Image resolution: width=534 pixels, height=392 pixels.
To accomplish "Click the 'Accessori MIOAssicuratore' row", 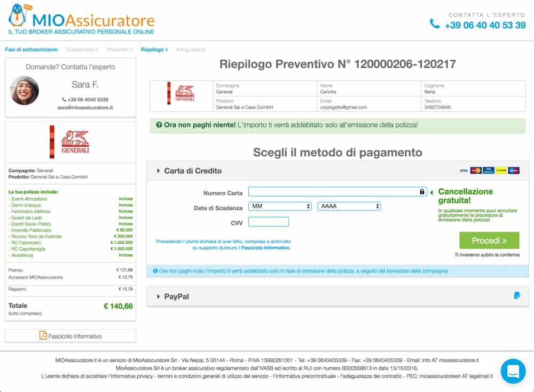I will 70,277.
